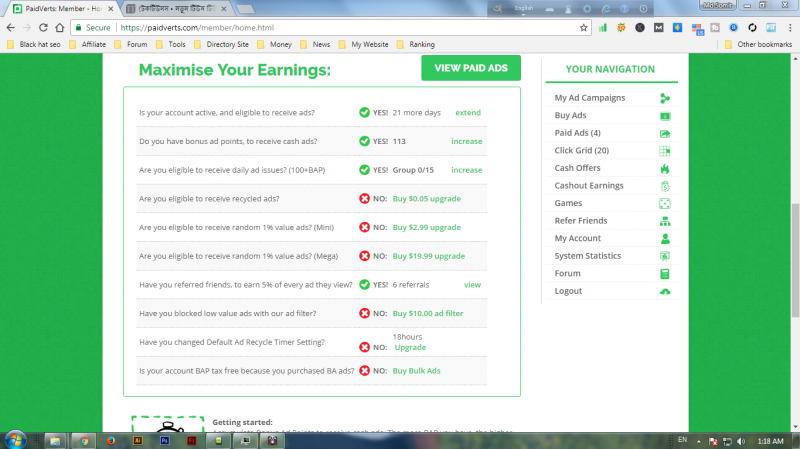The width and height of the screenshot is (800, 449).
Task: Bookmark this page with the star icon
Action: click(x=584, y=28)
